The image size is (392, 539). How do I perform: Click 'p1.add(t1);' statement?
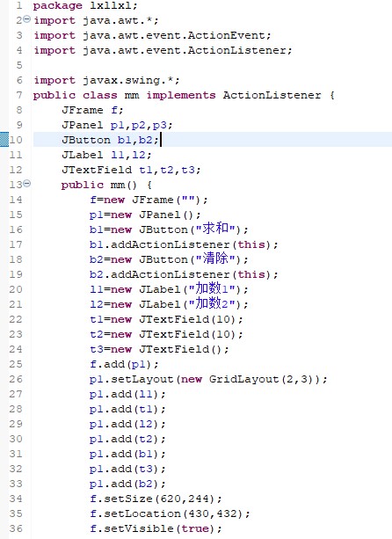point(127,409)
